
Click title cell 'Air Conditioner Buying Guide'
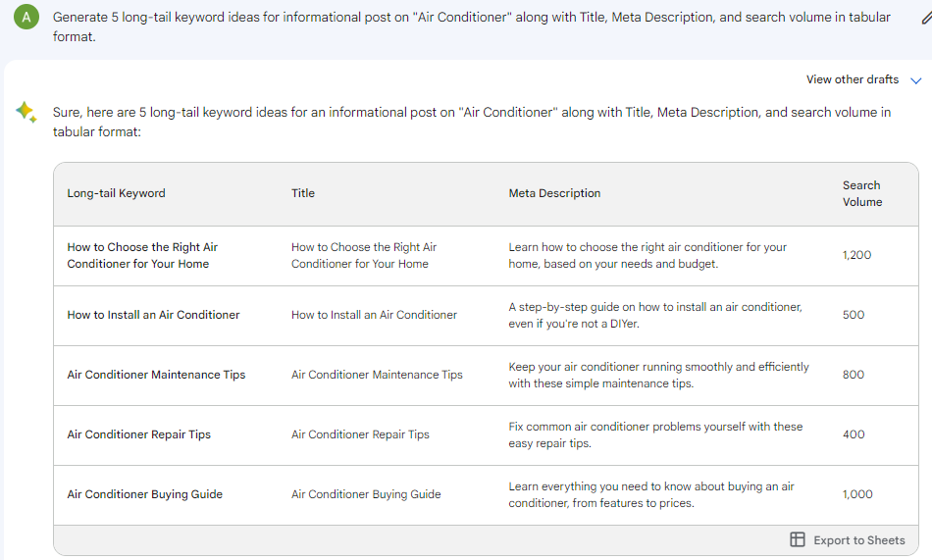coord(366,494)
